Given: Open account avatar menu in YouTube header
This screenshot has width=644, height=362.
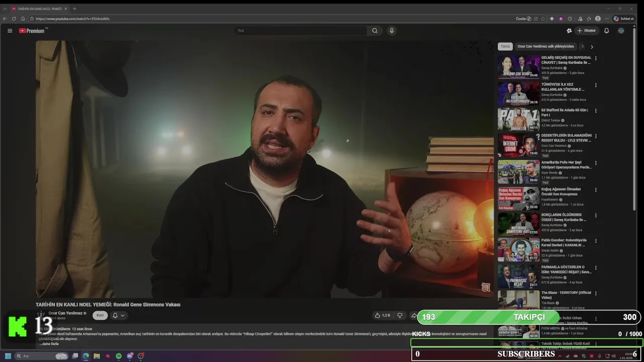Looking at the screenshot, I should point(621,31).
